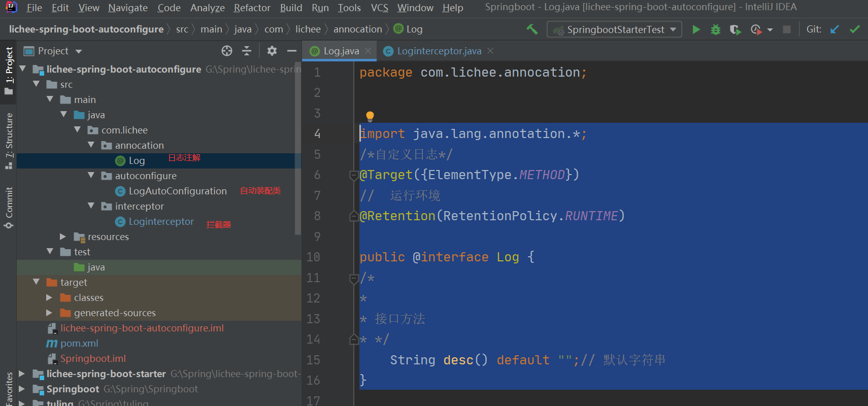Click Git commit checkmark icon

coord(855,29)
